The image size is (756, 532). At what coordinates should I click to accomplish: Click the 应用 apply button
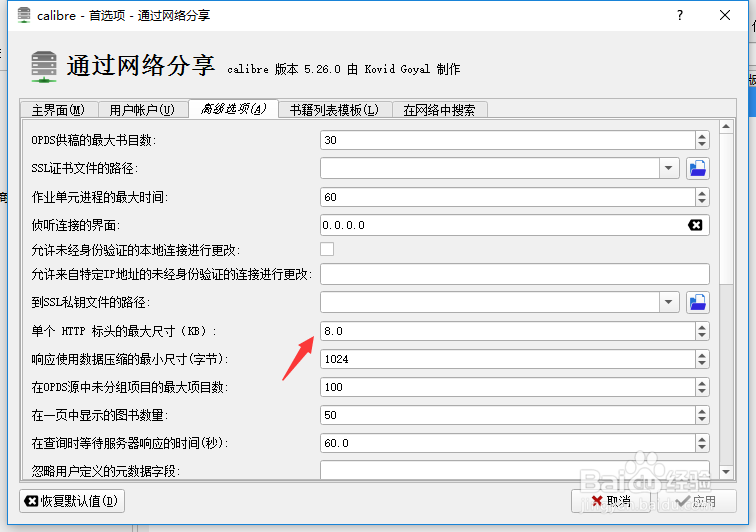(697, 501)
